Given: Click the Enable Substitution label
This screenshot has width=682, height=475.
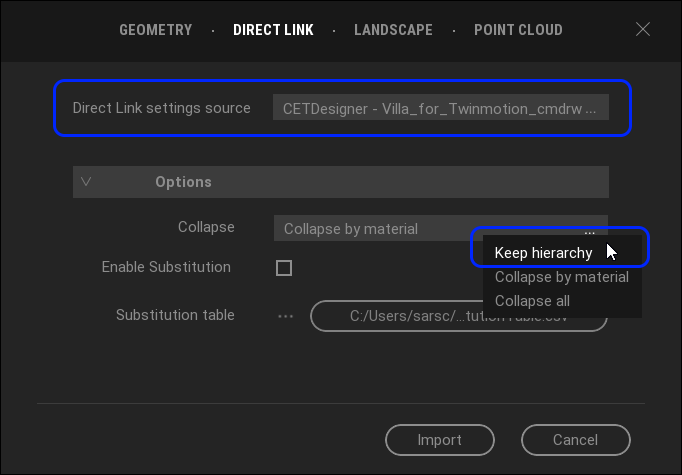Looking at the screenshot, I should tap(166, 268).
